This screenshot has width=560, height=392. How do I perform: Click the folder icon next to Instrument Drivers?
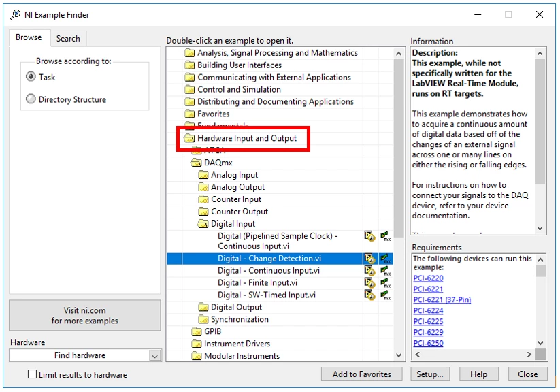(x=197, y=344)
